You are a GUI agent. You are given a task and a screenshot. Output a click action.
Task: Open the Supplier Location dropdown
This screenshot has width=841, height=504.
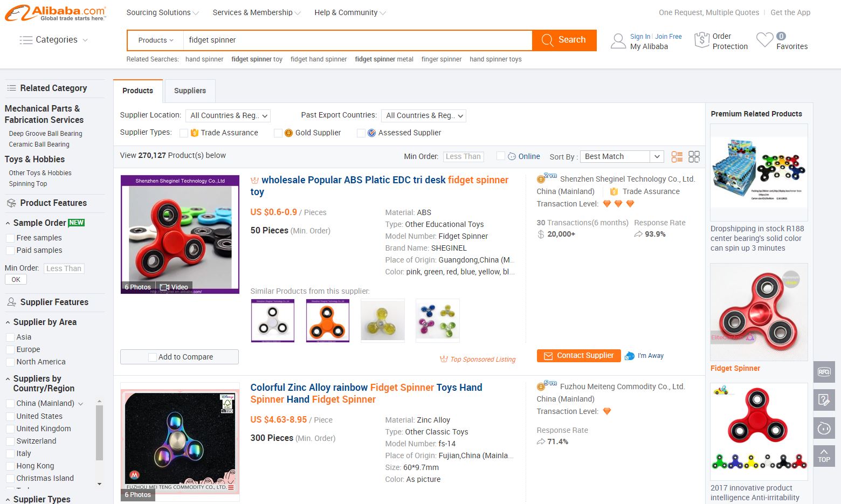click(228, 116)
